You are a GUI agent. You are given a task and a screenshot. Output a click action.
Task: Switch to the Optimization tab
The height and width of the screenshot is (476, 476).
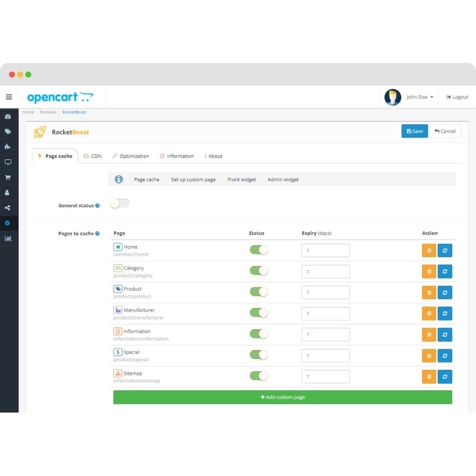131,156
